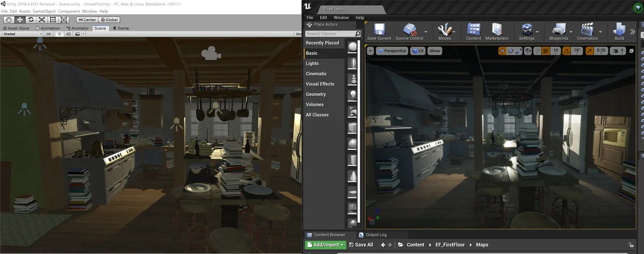Click the Build toolbar icon
Screen dimensions: 644x254
(619, 31)
